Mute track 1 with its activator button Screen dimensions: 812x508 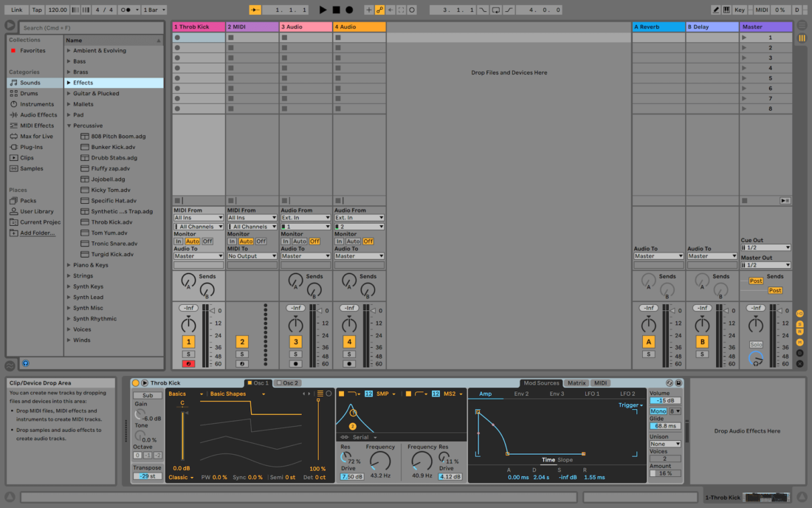[188, 342]
